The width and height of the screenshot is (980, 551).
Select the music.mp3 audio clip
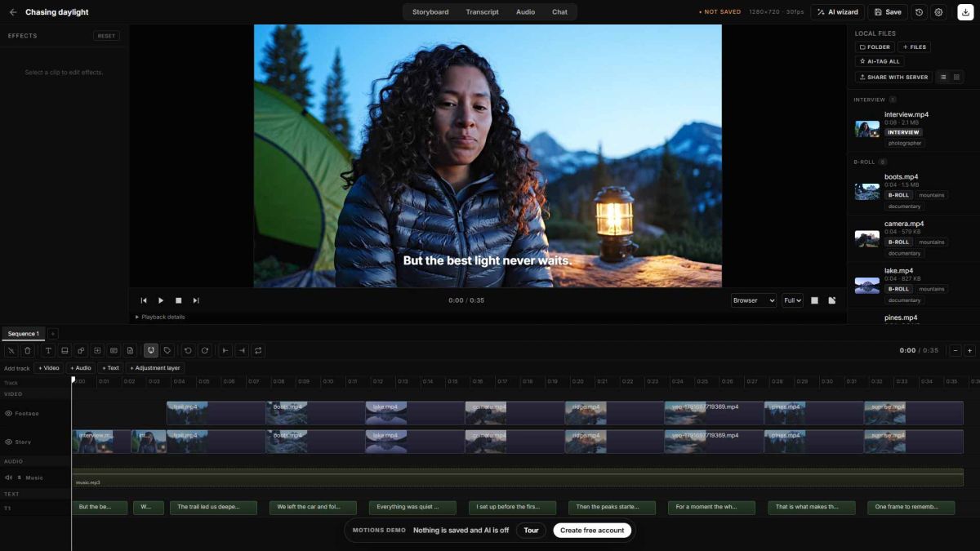point(518,478)
